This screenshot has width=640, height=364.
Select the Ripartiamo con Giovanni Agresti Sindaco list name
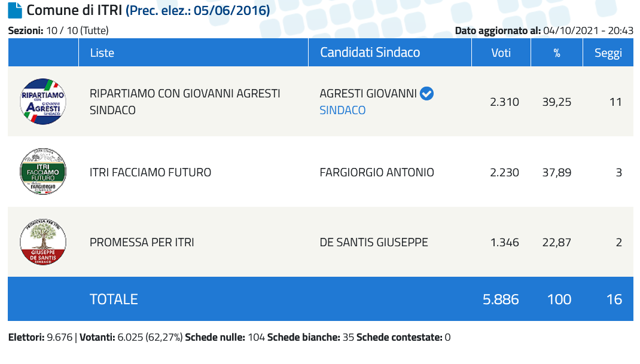coord(185,102)
